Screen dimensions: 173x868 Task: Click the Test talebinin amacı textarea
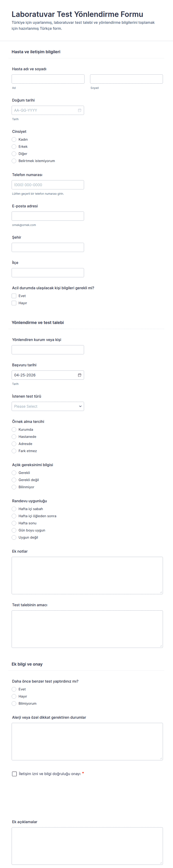tap(87, 629)
